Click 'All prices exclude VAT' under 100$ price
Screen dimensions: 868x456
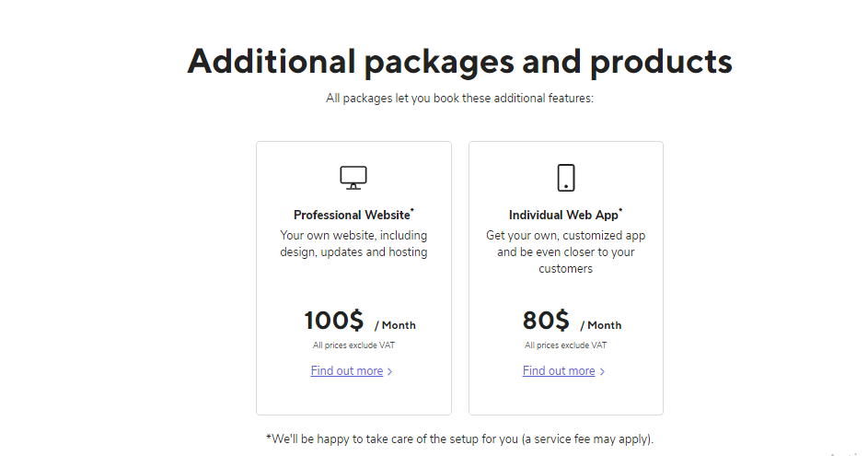point(353,345)
